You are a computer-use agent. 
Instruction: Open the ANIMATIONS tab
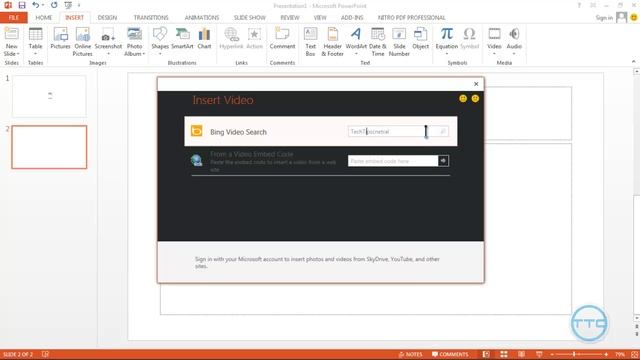pos(202,18)
